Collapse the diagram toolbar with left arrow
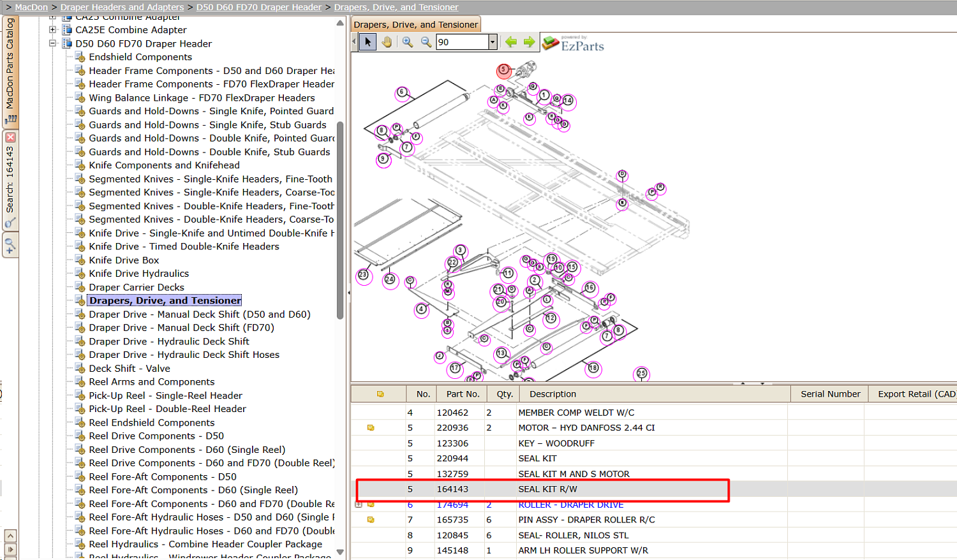The image size is (957, 560). click(x=354, y=42)
